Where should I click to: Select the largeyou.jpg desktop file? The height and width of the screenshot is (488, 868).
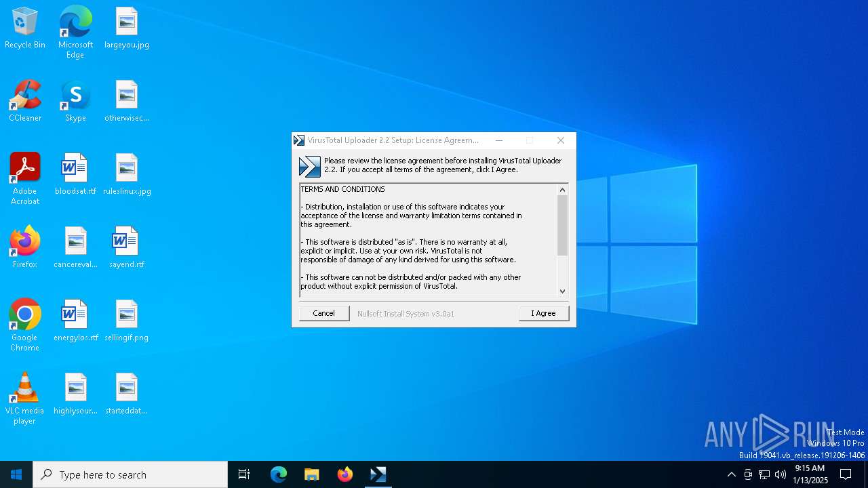pyautogui.click(x=127, y=28)
